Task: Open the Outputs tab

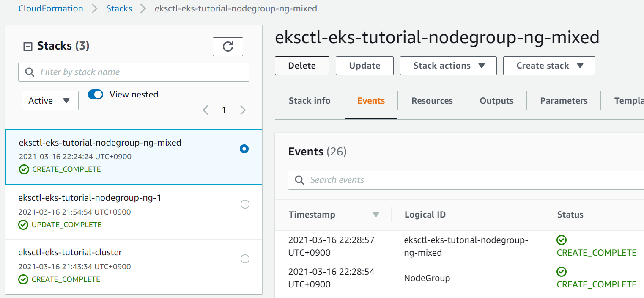Action: click(x=496, y=101)
